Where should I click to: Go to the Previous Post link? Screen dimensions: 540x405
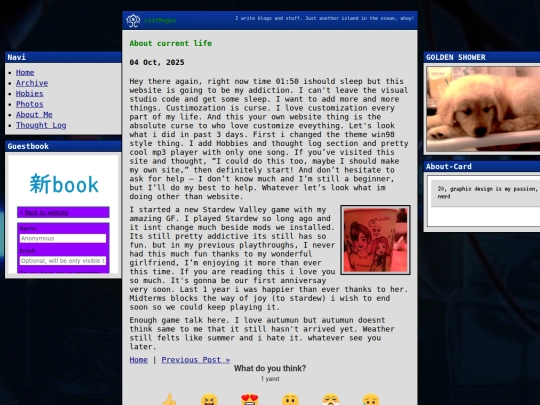[196, 360]
